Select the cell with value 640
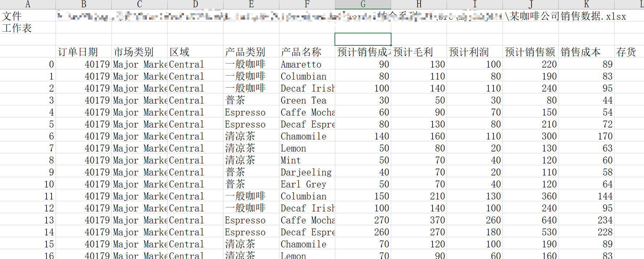 click(531, 220)
